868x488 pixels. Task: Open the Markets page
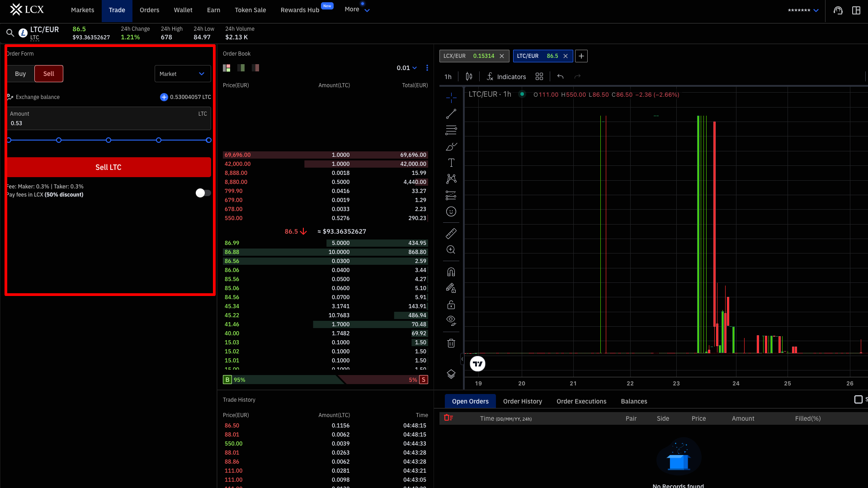click(83, 10)
